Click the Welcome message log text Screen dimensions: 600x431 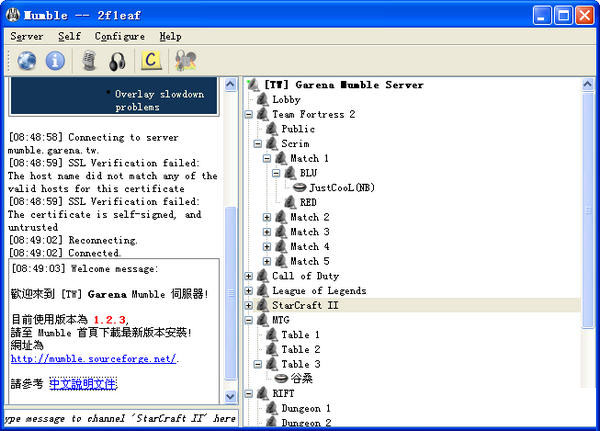[x=85, y=269]
